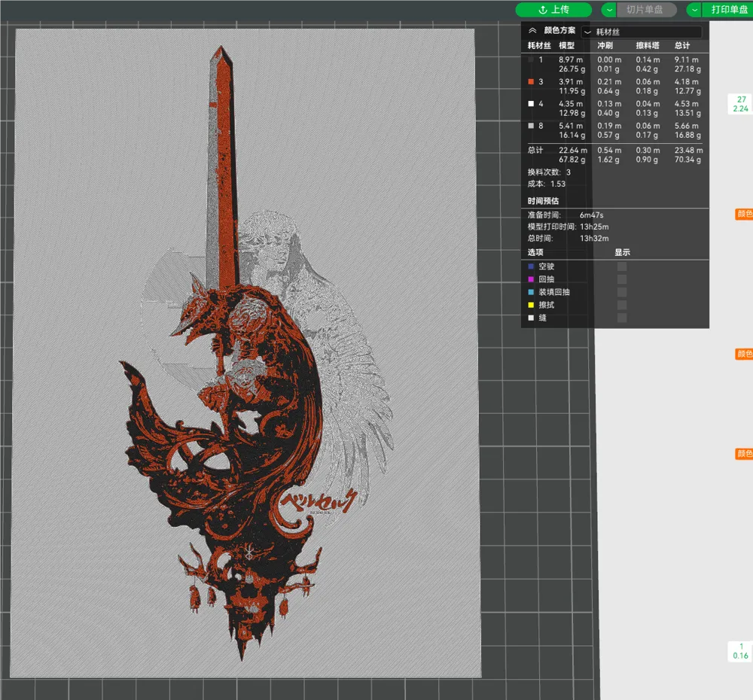Click the filament 1 model weight 26.75 g
The height and width of the screenshot is (700, 753).
tap(572, 69)
